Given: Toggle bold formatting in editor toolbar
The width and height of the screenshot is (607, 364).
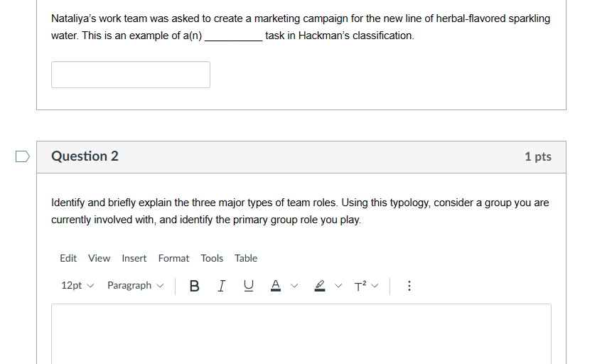Looking at the screenshot, I should pos(195,286).
